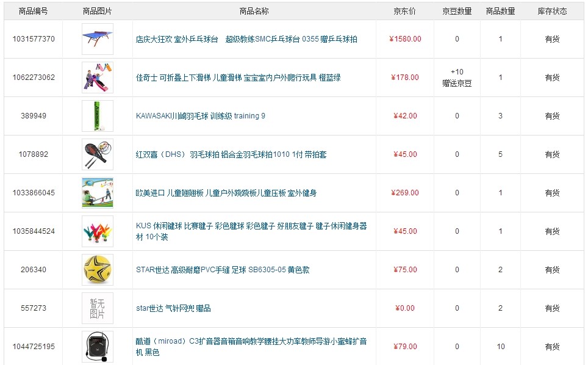Click the 佳奇士 可折叠上下滑梯 product link

[x=238, y=78]
